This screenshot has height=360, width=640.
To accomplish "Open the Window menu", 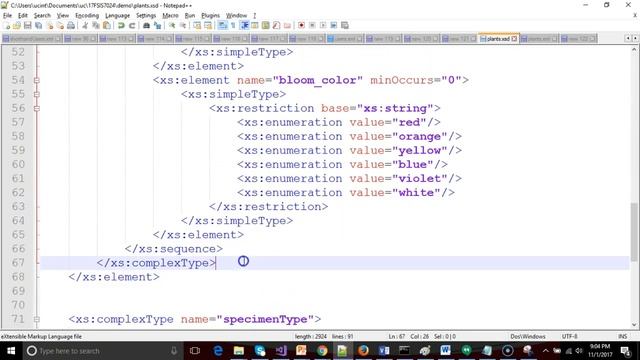I will pos(236,16).
